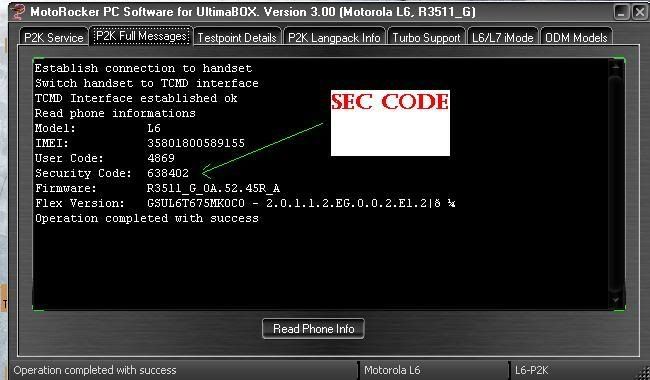Click the User Code value 4869

coord(161,158)
